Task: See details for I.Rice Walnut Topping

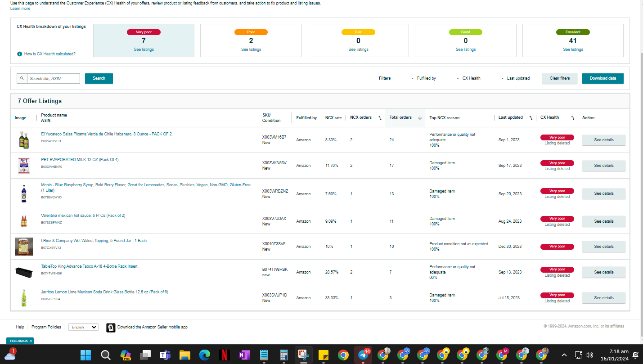Action: 603,247
